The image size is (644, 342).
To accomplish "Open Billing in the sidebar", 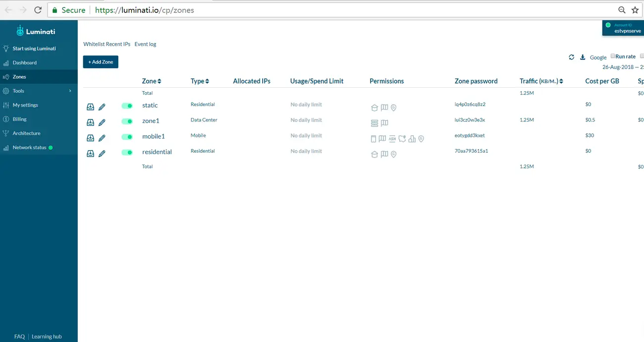I will 39,119.
